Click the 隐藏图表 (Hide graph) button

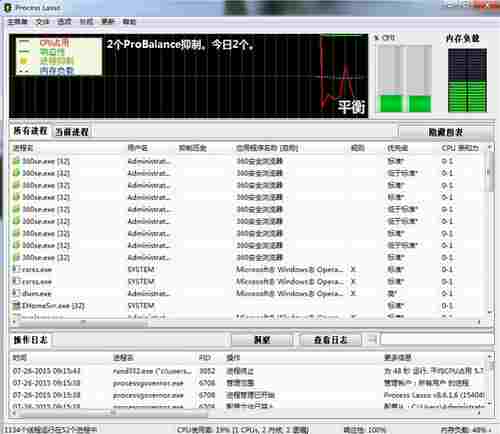445,132
